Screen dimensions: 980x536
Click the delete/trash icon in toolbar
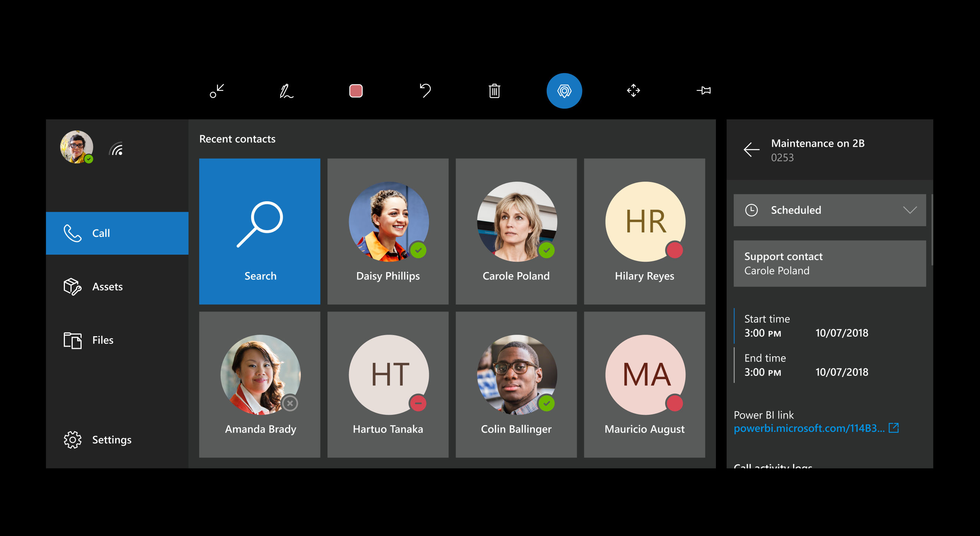[494, 91]
